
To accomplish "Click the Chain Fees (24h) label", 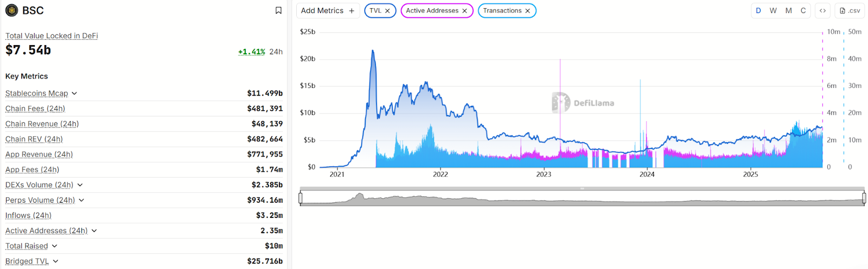I will 35,109.
